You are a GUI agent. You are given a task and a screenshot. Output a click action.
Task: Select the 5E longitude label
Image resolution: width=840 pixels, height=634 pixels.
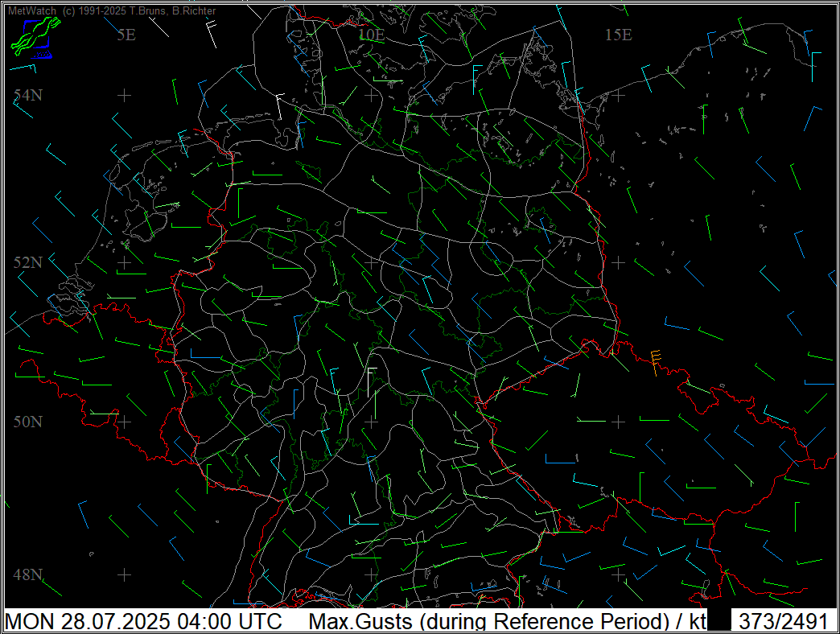click(126, 35)
